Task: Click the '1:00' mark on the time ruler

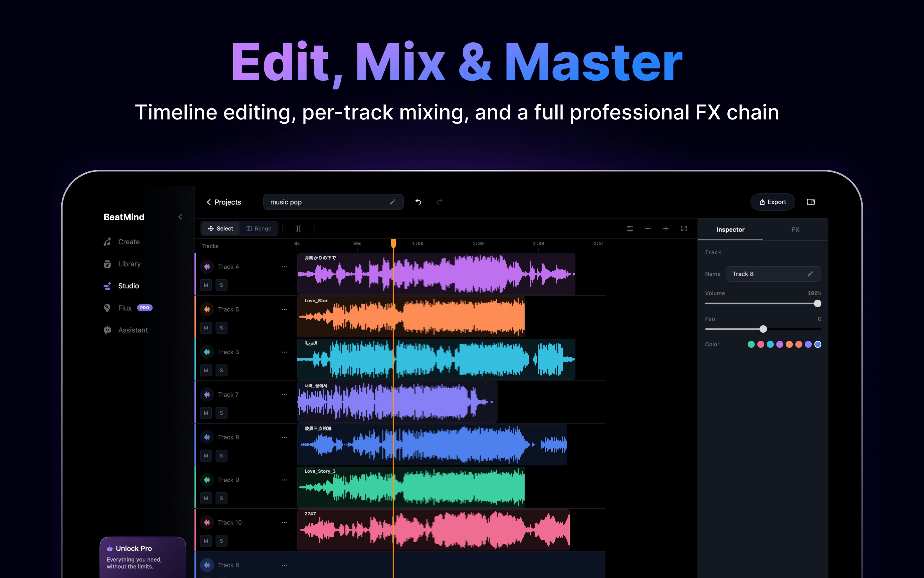Action: coord(418,243)
